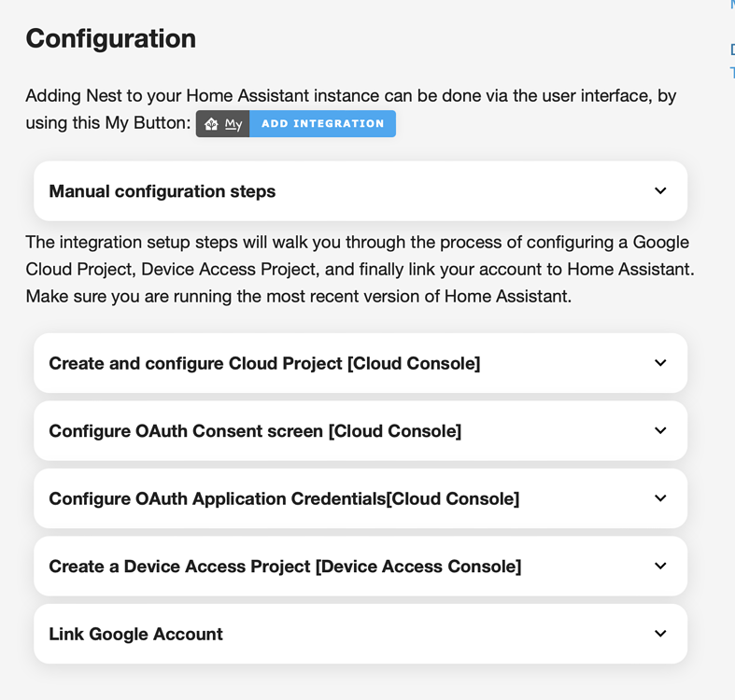735x700 pixels.
Task: Click the paragraph starting 'Adding Nest to your'
Action: 350,109
